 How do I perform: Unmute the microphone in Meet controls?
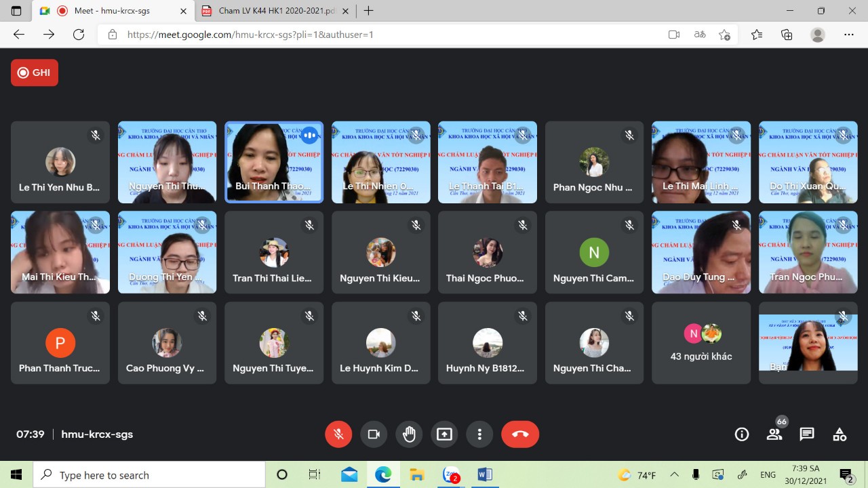coord(338,434)
